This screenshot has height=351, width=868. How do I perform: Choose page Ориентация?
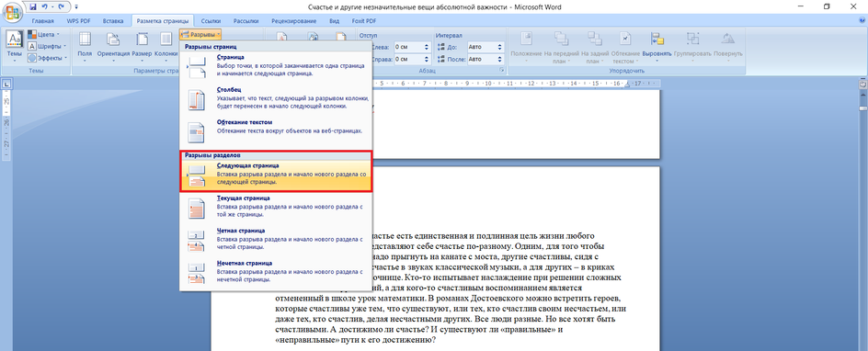point(113,47)
